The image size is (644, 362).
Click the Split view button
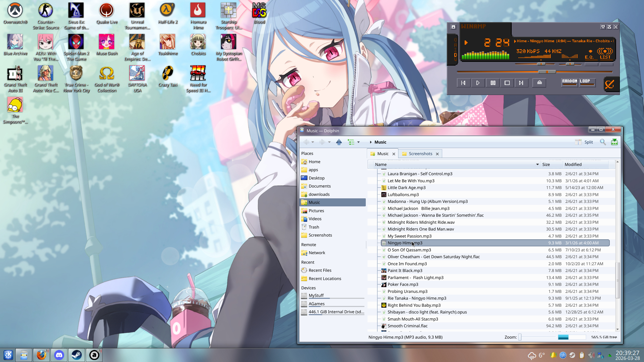tap(584, 142)
